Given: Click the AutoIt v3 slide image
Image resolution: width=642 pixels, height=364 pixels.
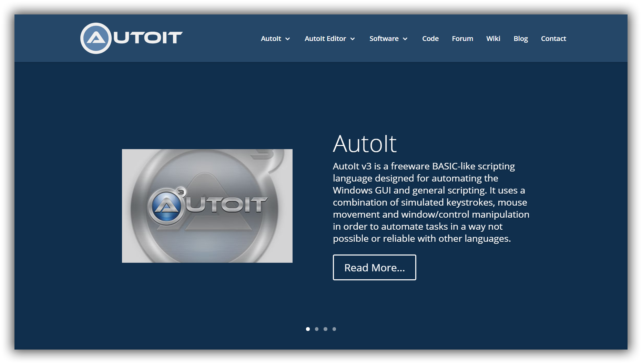Looking at the screenshot, I should coord(207,206).
